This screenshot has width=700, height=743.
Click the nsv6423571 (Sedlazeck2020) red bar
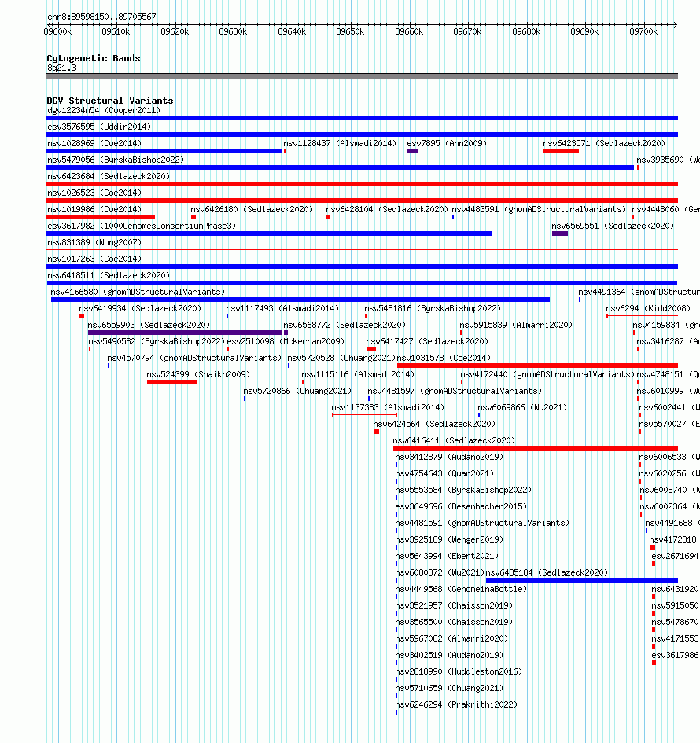tap(561, 151)
